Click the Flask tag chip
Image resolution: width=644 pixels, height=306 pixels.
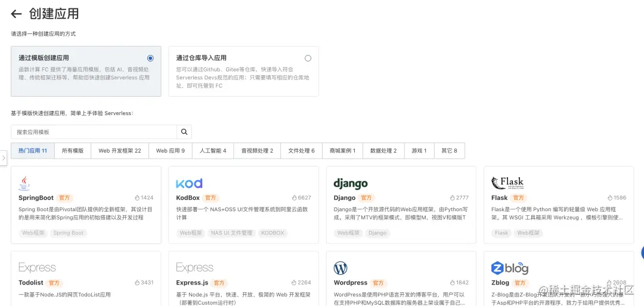coord(501,233)
